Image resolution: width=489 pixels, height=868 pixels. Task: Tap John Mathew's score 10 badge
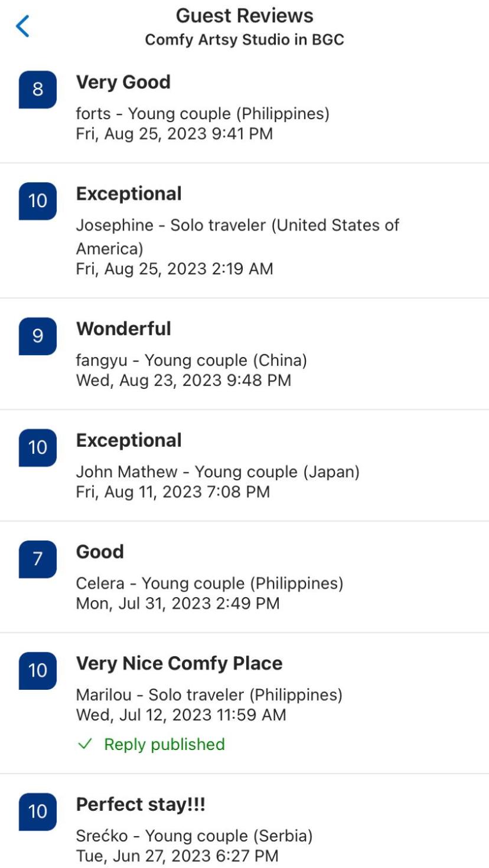pyautogui.click(x=38, y=448)
